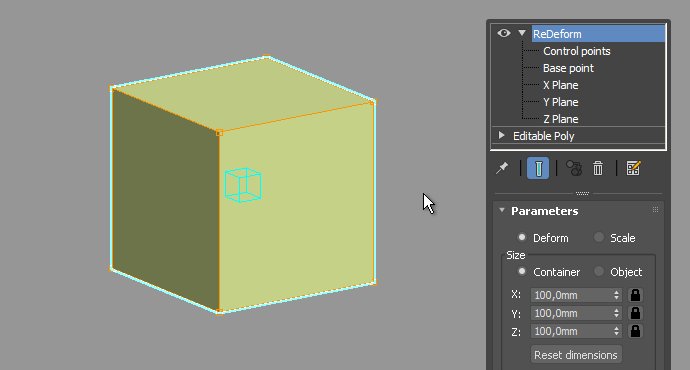Image resolution: width=690 pixels, height=370 pixels.
Task: Select X Plane sub-object
Action: tap(561, 85)
